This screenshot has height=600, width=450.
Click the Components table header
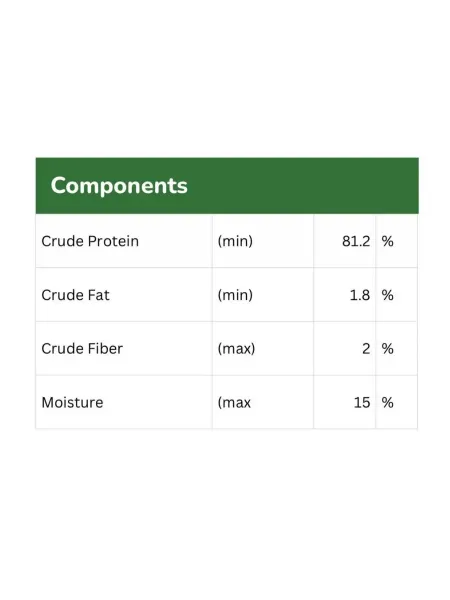(x=227, y=186)
